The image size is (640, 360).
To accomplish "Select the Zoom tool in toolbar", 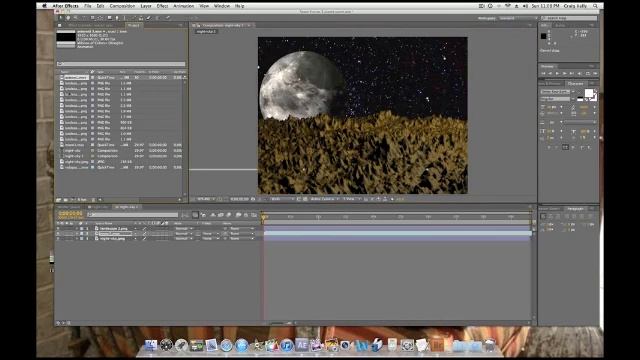I will coord(76,18).
